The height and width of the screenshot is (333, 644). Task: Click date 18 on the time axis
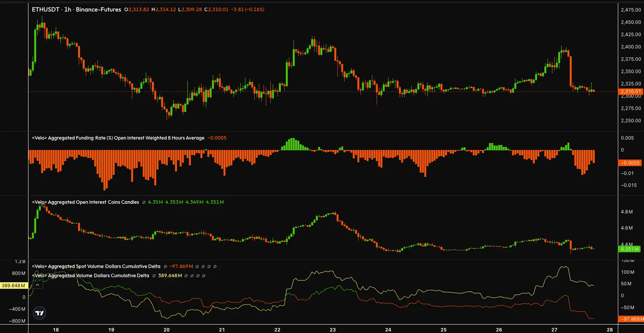(56, 330)
